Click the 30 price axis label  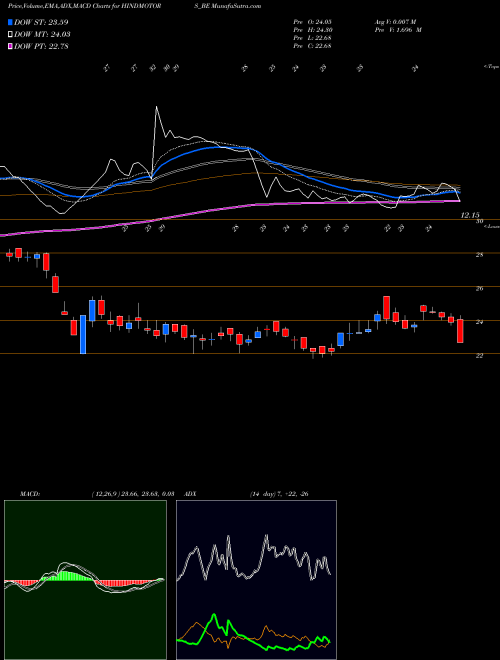coord(480,221)
